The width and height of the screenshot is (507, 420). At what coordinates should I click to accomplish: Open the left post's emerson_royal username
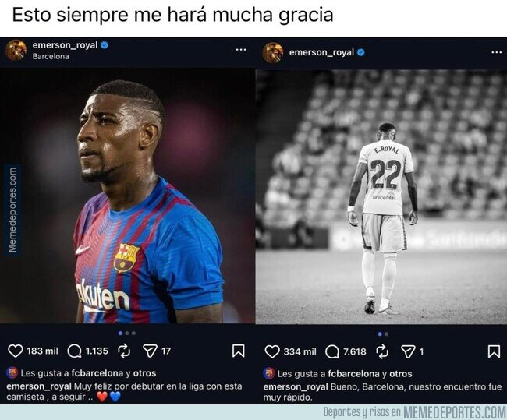(x=65, y=45)
